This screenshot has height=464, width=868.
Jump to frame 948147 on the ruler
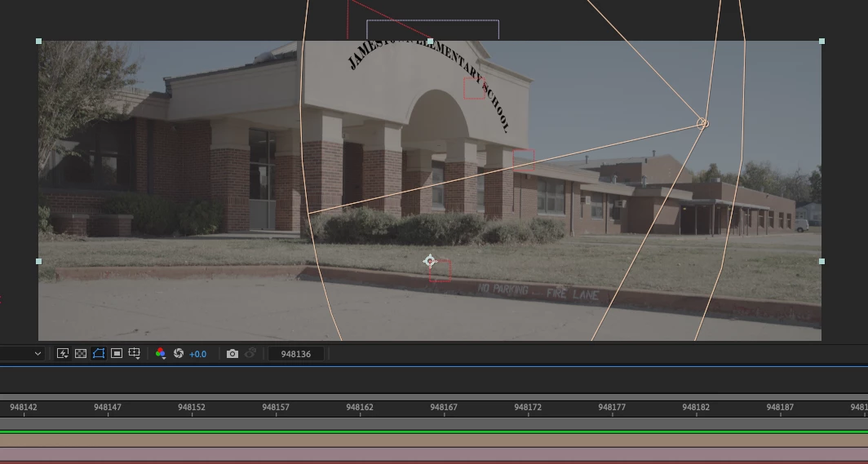[108, 407]
